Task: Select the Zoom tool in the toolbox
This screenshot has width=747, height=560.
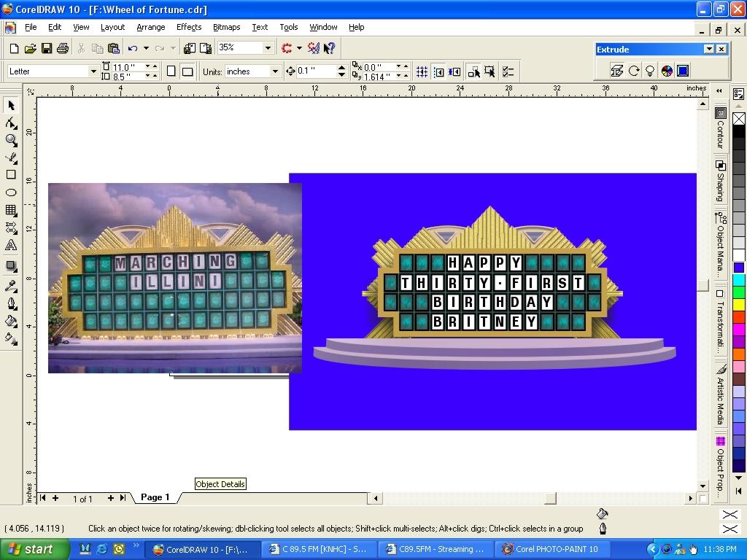Action: click(x=11, y=140)
